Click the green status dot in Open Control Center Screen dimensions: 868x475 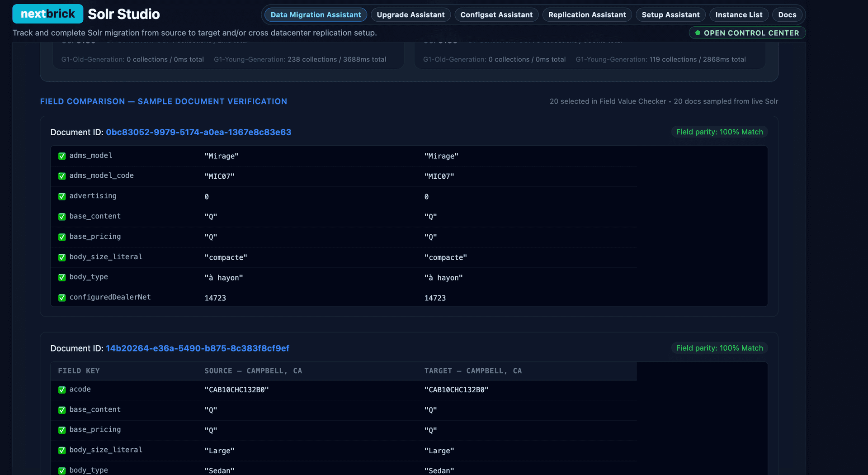[x=698, y=33]
